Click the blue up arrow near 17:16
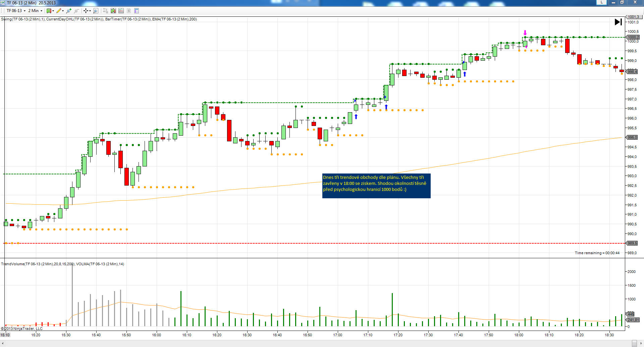Image resolution: width=644 pixels, height=347 pixels. [x=386, y=107]
